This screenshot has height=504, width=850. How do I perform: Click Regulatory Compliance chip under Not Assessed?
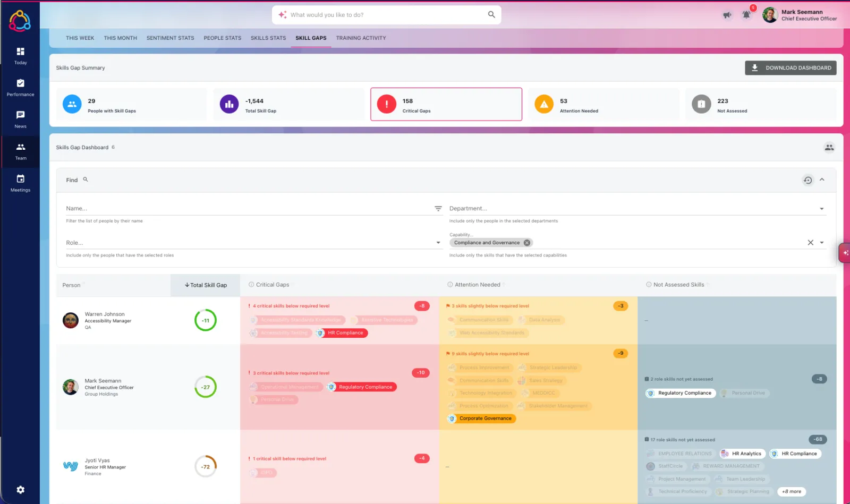click(x=681, y=393)
